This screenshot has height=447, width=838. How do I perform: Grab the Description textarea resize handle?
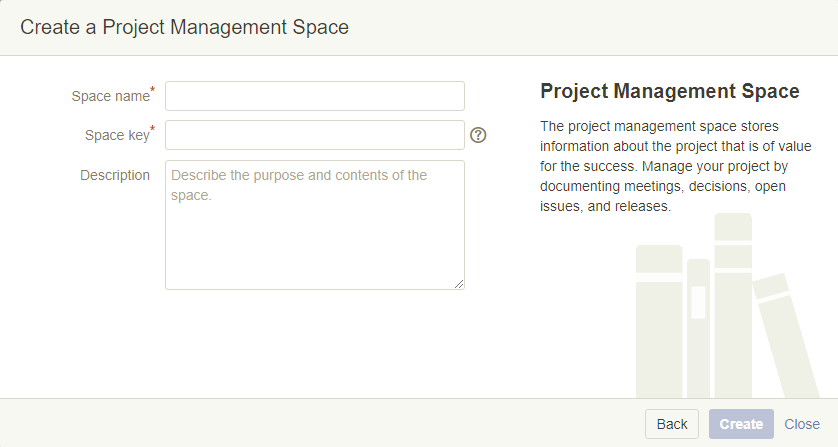tap(459, 284)
